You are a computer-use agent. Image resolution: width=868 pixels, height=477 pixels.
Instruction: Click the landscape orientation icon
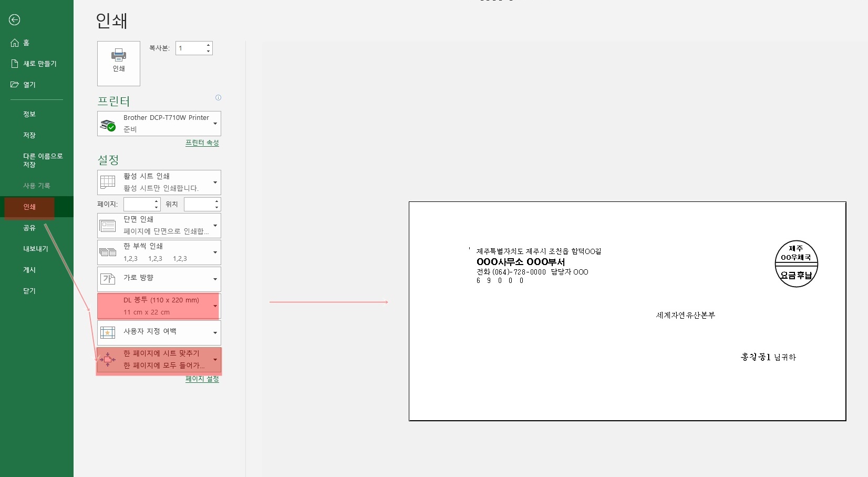(x=108, y=279)
